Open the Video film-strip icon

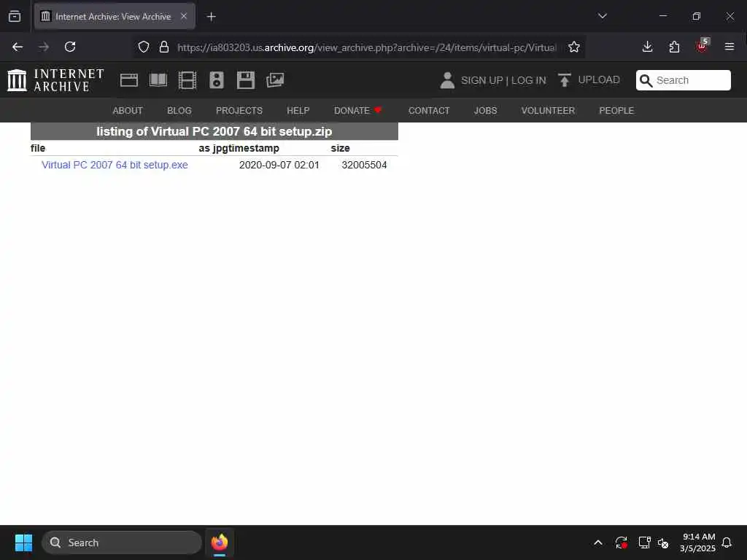[187, 80]
